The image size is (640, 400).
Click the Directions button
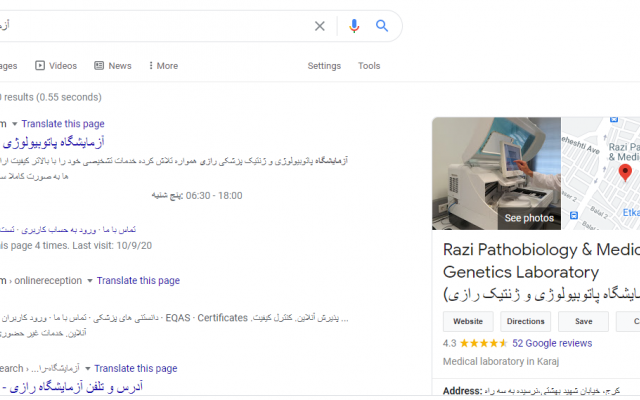pyautogui.click(x=525, y=322)
